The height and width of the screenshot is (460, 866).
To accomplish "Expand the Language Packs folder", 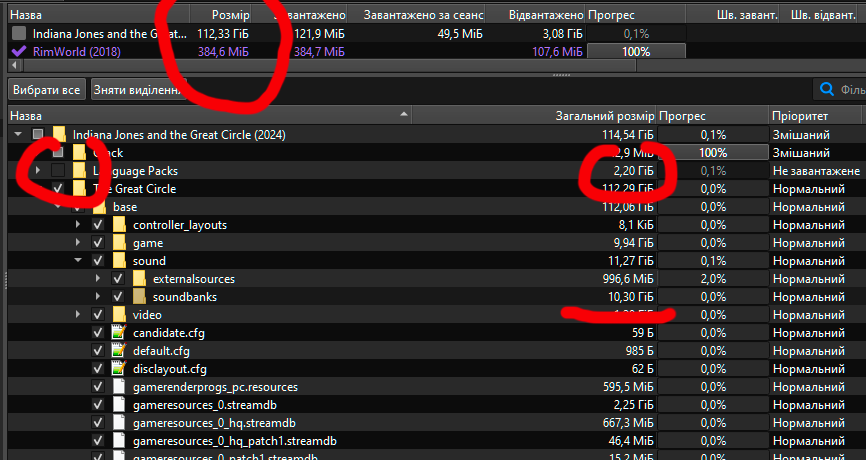I will (x=38, y=171).
